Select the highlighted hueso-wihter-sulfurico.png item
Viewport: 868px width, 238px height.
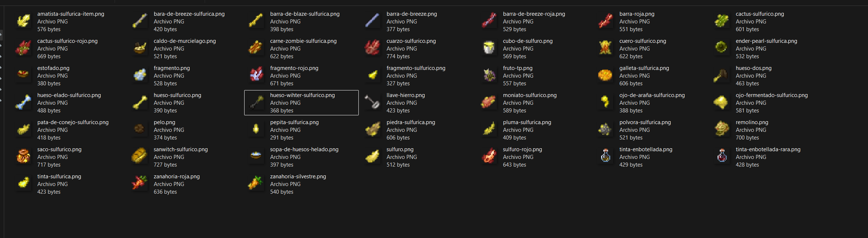pos(301,103)
